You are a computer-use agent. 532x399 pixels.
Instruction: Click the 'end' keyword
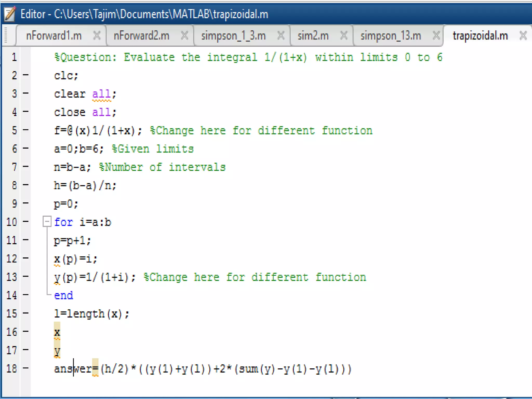64,295
